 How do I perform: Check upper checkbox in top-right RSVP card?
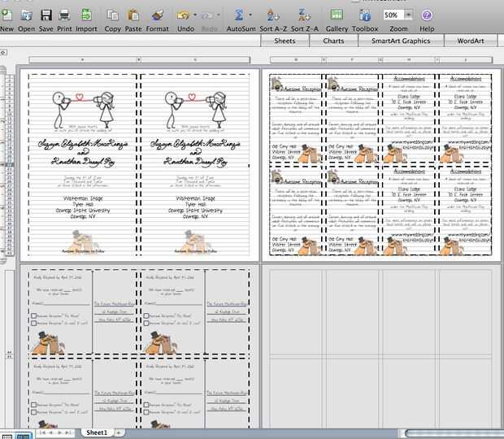[146, 315]
